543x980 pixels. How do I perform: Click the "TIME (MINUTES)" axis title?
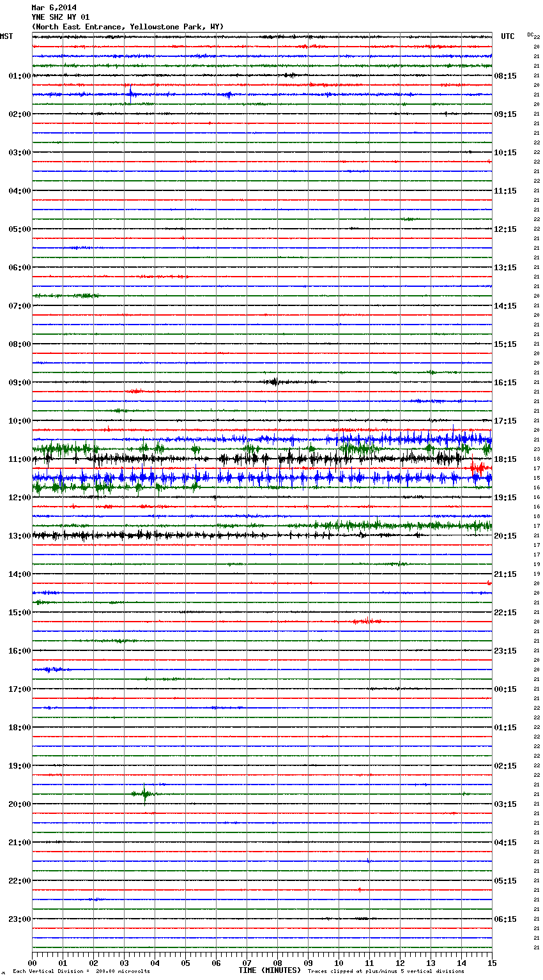pyautogui.click(x=270, y=970)
